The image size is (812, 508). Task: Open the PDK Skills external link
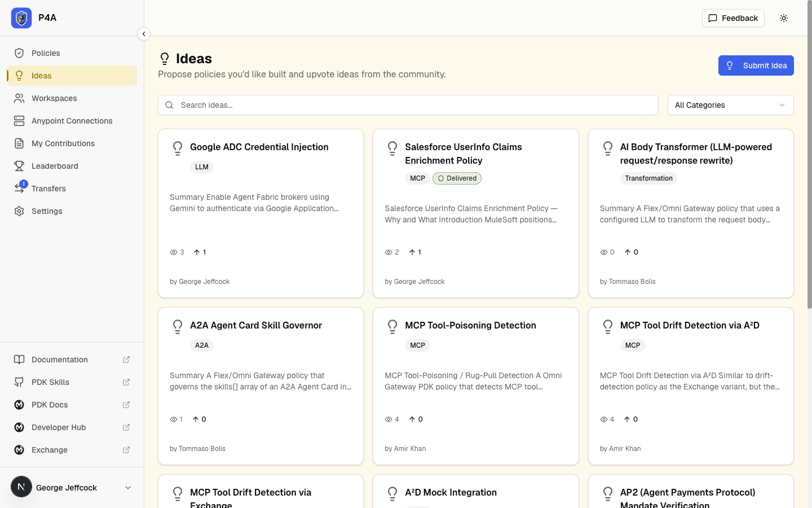point(72,382)
